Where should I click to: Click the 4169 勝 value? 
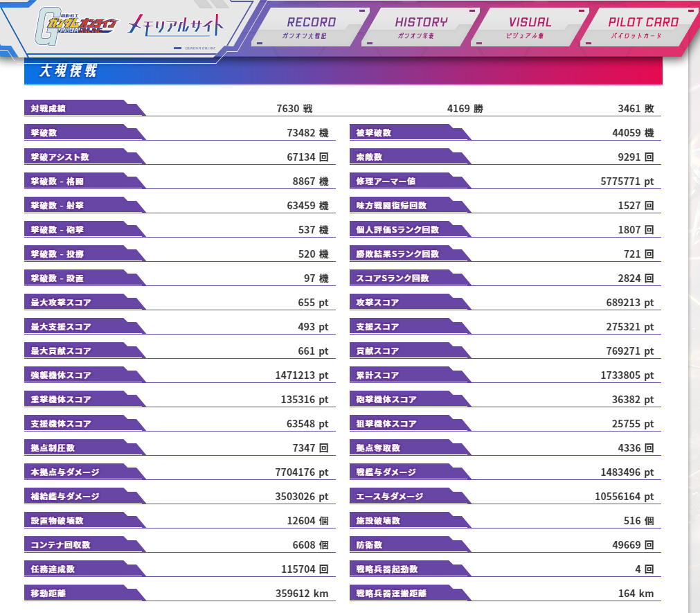tap(465, 109)
